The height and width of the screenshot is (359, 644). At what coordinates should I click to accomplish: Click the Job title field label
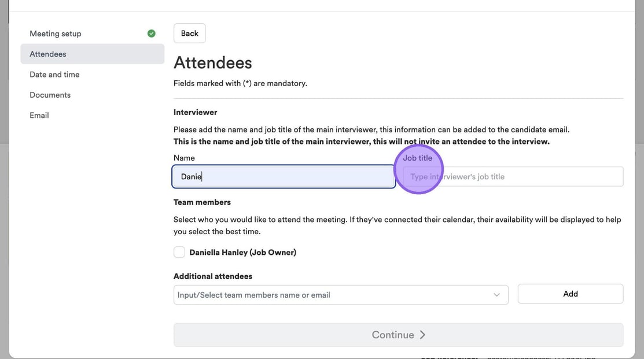pyautogui.click(x=418, y=158)
